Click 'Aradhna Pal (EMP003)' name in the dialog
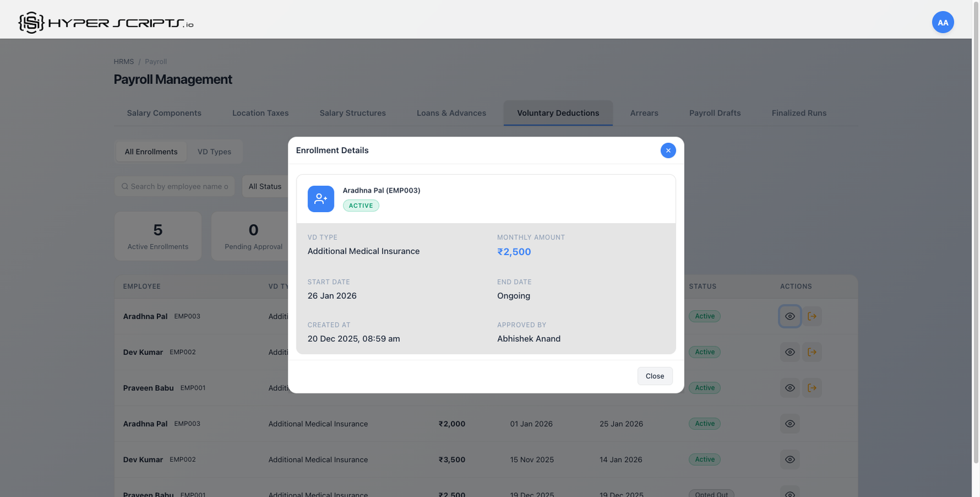 pyautogui.click(x=382, y=191)
